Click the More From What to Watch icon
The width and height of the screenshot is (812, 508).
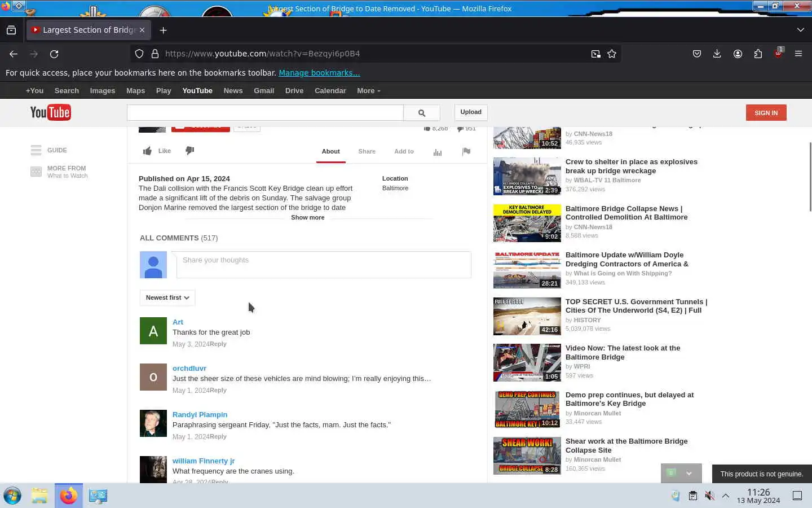click(36, 172)
